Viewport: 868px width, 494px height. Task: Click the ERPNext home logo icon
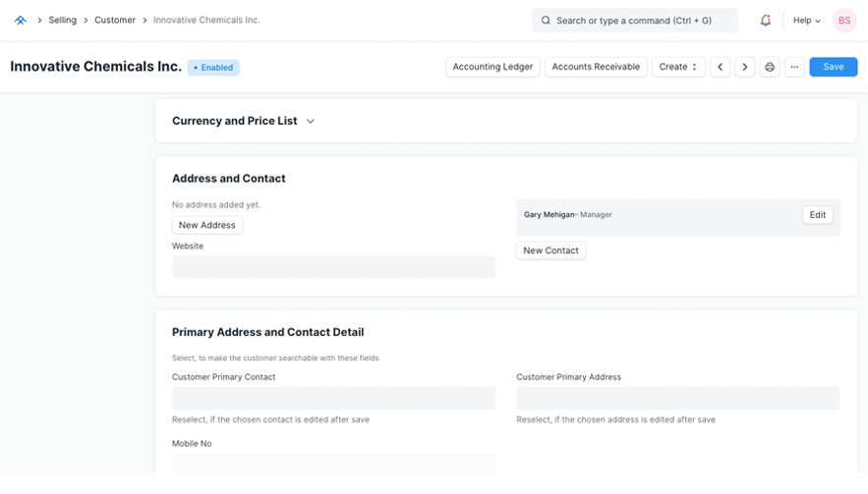(20, 20)
